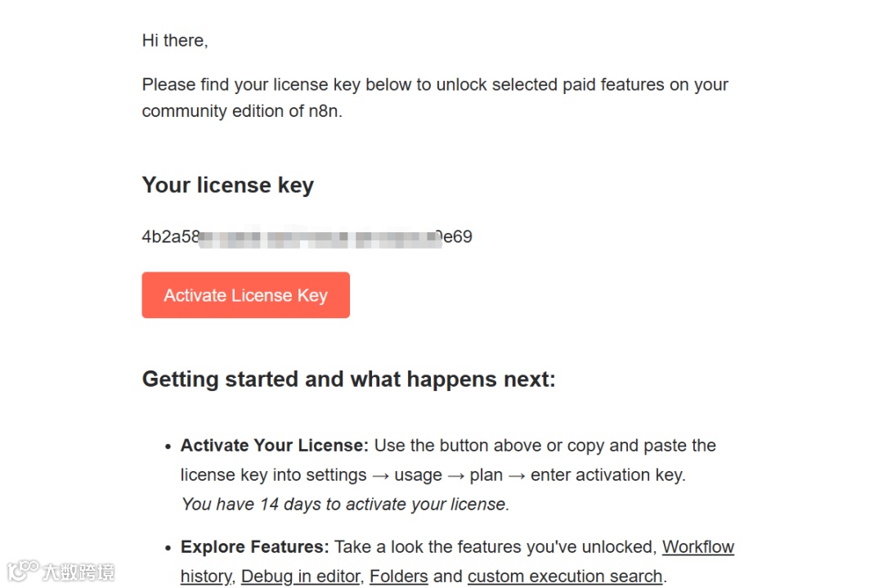This screenshot has width=883, height=588.
Task: Click the bold "Activate Your License:" label
Action: coord(274,446)
